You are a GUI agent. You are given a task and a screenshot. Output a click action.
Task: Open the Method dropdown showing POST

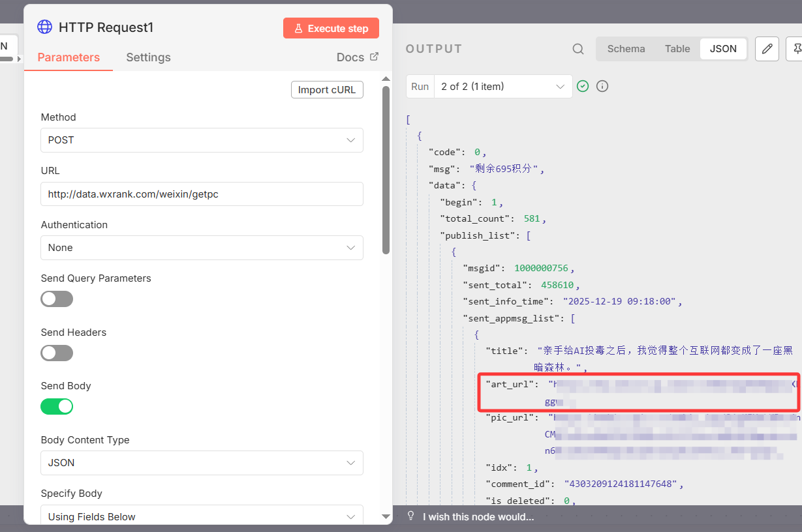(202, 140)
